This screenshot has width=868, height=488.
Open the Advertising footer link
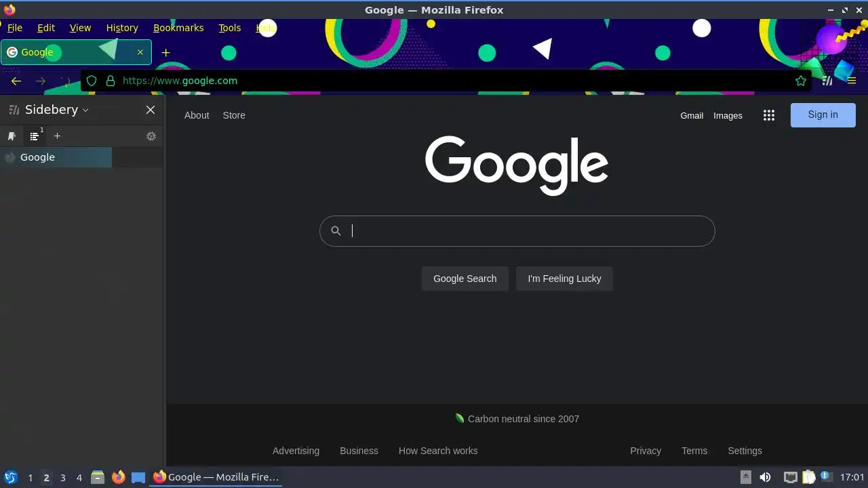pos(296,451)
